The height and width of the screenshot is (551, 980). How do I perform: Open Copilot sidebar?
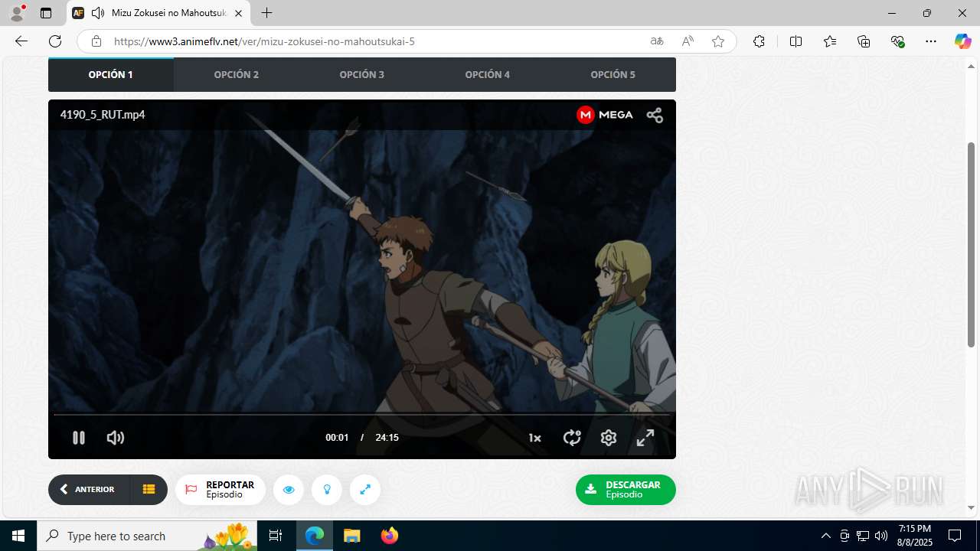tap(962, 41)
